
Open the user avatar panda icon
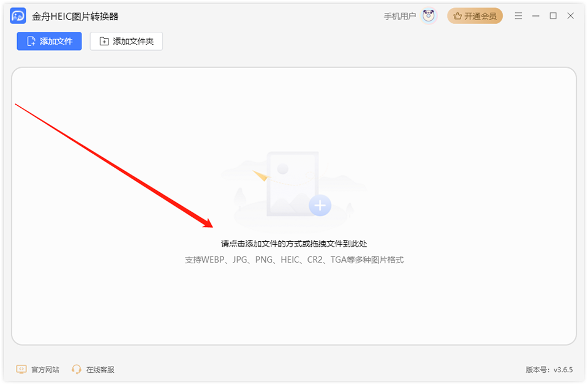click(x=428, y=16)
